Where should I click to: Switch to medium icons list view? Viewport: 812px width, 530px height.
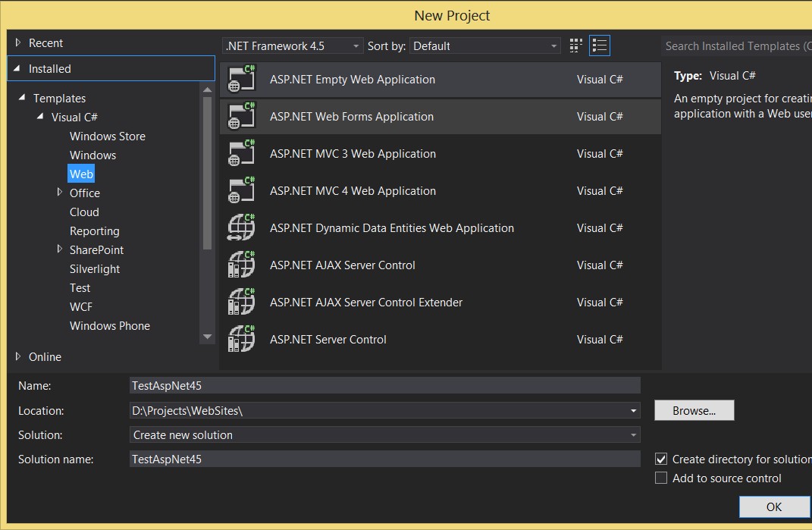click(x=600, y=45)
